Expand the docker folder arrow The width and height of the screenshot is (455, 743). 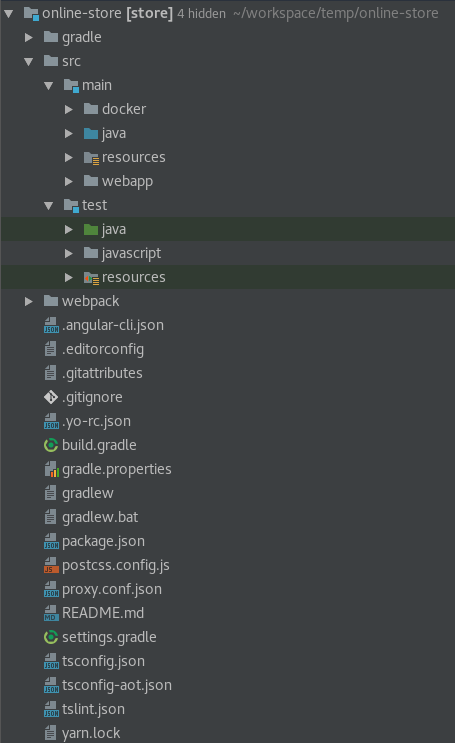(x=69, y=109)
